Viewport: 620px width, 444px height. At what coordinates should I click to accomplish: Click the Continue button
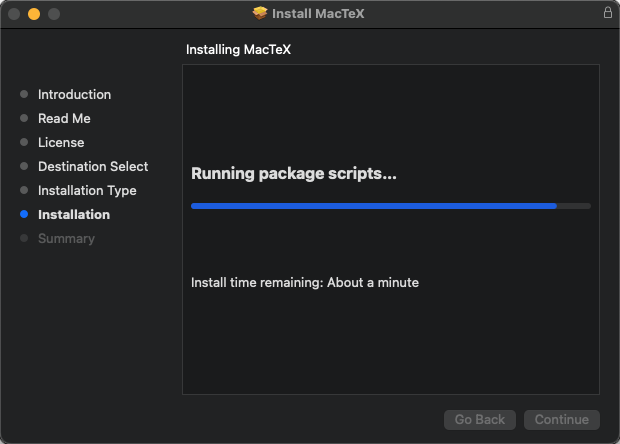pyautogui.click(x=561, y=419)
